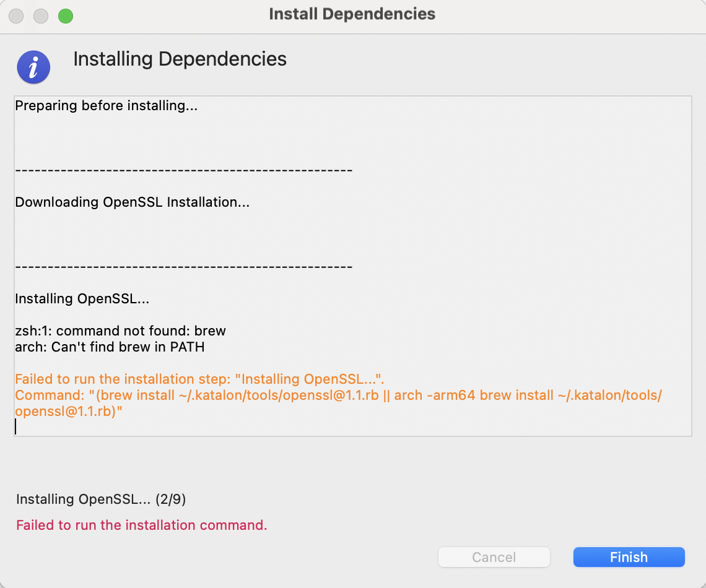Image resolution: width=706 pixels, height=588 pixels.
Task: Click the "zsh:1: command not found: brew" line
Action: tap(120, 331)
